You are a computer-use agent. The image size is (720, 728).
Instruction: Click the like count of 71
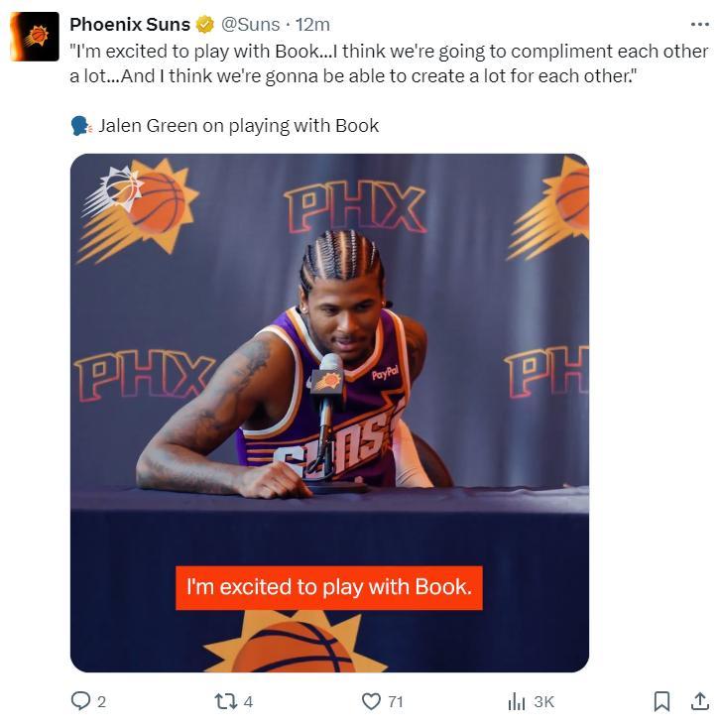coord(395,701)
